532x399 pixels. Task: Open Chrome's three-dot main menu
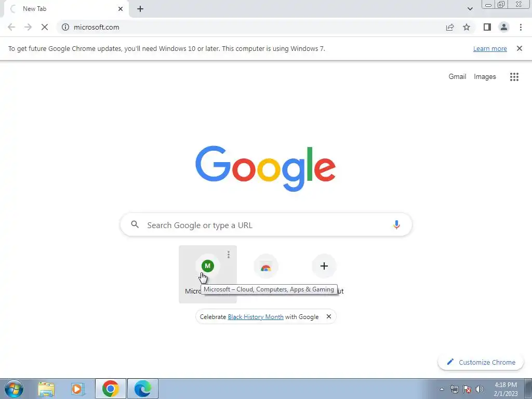(x=521, y=27)
